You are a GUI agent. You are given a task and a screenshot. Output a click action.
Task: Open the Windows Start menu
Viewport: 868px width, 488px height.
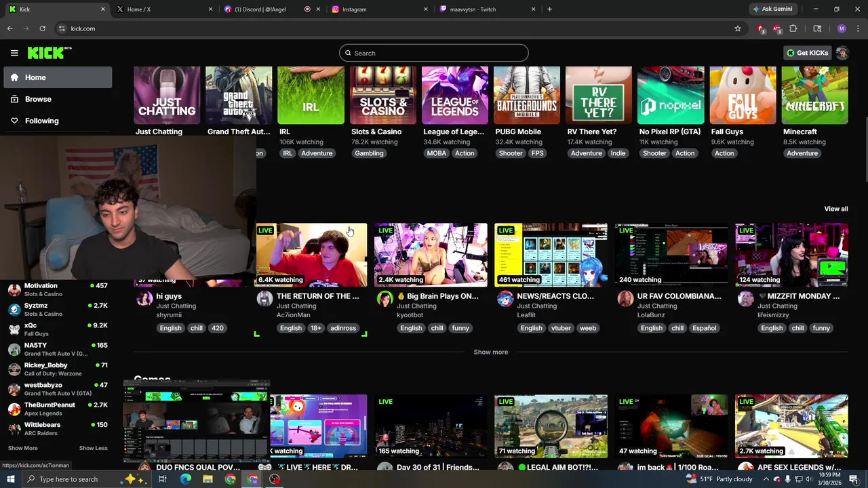coord(10,479)
